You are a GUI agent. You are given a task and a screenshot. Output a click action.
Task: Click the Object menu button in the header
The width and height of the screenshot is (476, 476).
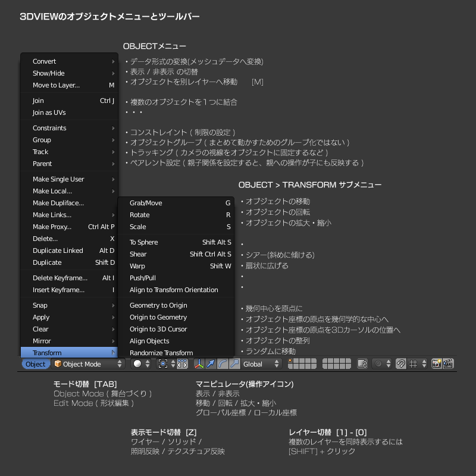[36, 364]
